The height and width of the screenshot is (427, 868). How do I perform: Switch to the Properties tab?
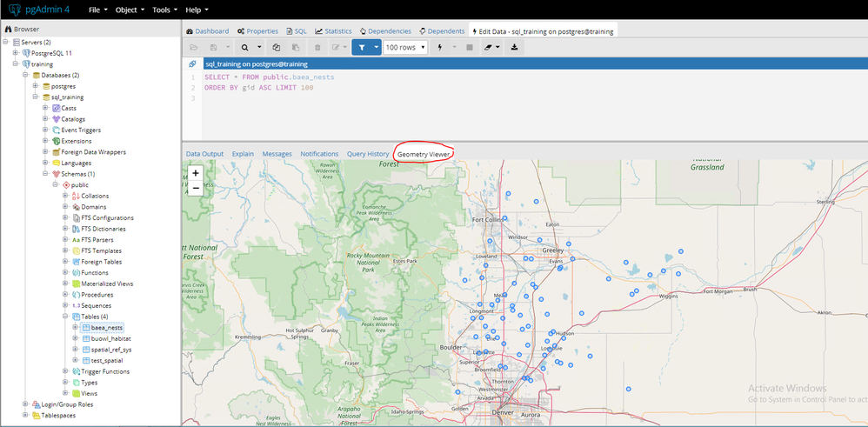pyautogui.click(x=257, y=31)
